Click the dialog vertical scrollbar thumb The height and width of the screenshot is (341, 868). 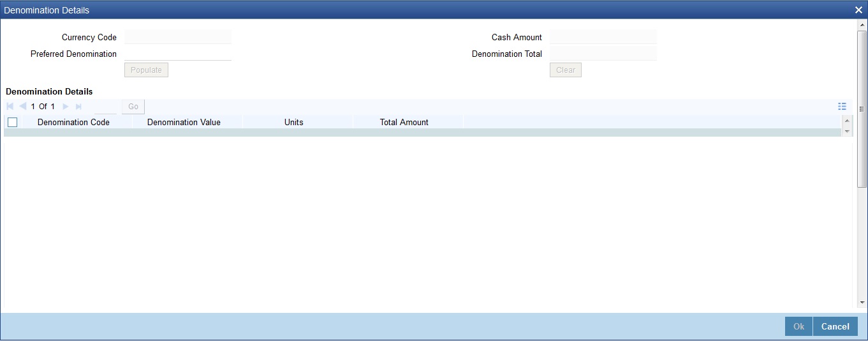862,109
